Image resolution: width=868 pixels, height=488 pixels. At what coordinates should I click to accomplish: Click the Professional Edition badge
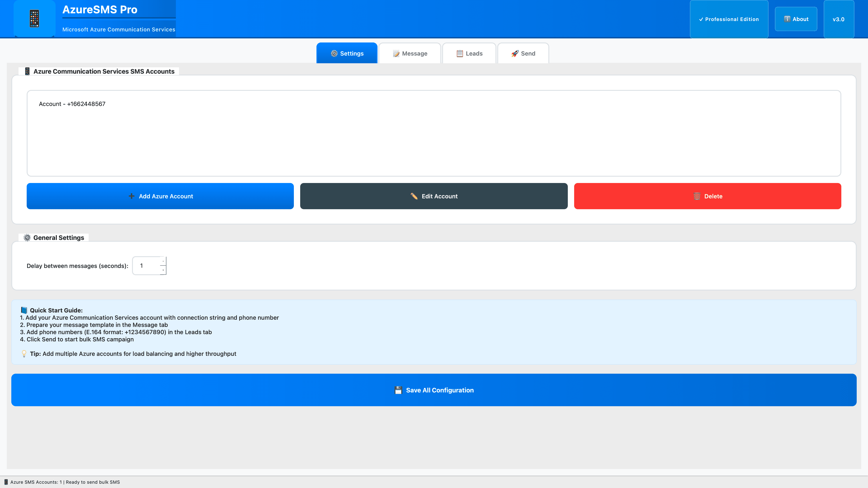[729, 19]
